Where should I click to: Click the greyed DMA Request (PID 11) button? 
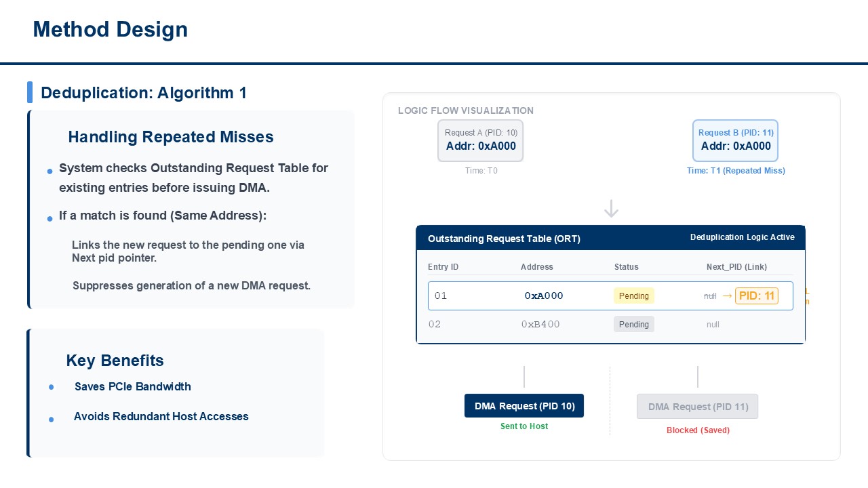click(x=697, y=407)
